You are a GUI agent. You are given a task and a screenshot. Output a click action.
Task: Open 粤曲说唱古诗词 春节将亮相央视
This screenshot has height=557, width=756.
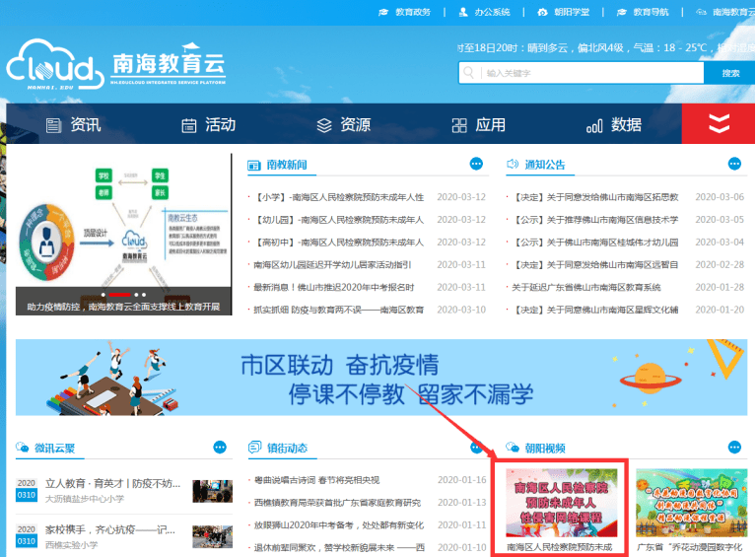(x=316, y=480)
